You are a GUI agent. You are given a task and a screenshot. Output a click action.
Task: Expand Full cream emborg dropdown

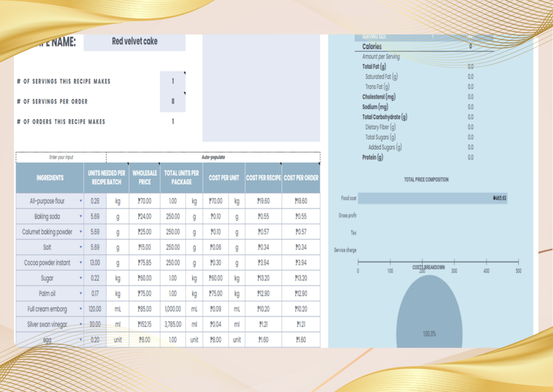[81, 309]
